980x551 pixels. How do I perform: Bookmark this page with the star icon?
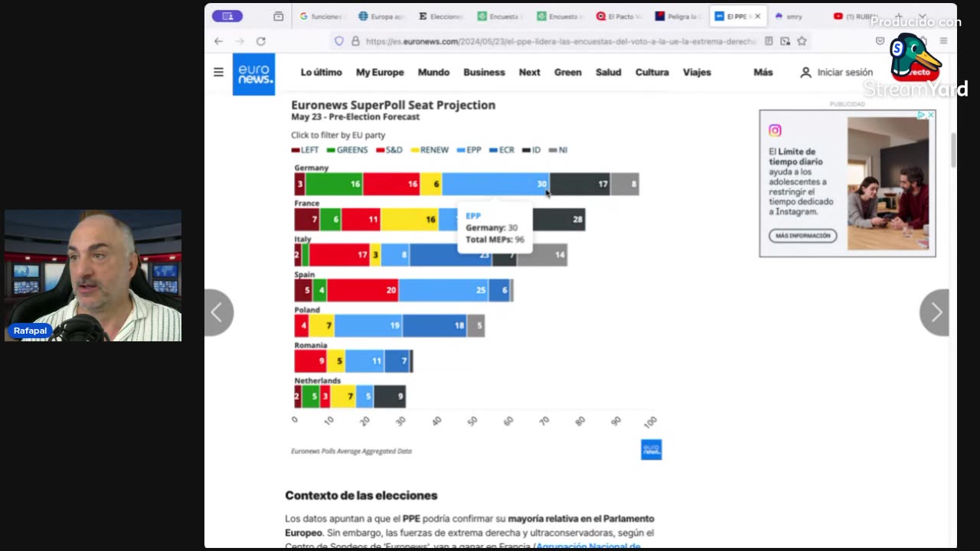[802, 41]
